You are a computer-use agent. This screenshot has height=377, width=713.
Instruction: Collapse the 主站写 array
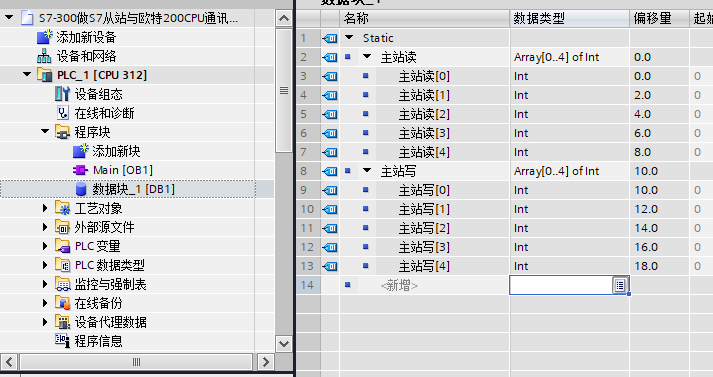[367, 171]
